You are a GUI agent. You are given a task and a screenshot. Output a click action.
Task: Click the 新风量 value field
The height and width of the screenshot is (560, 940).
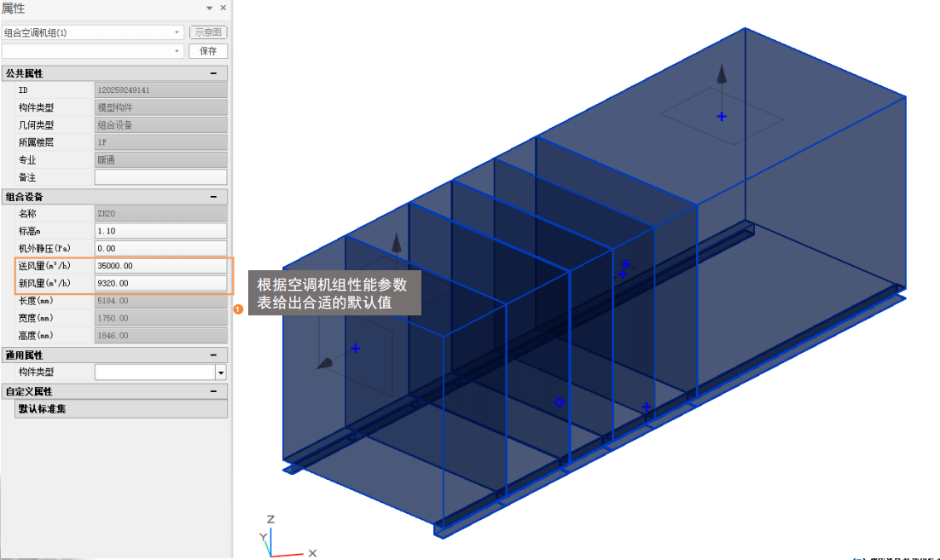pos(160,283)
